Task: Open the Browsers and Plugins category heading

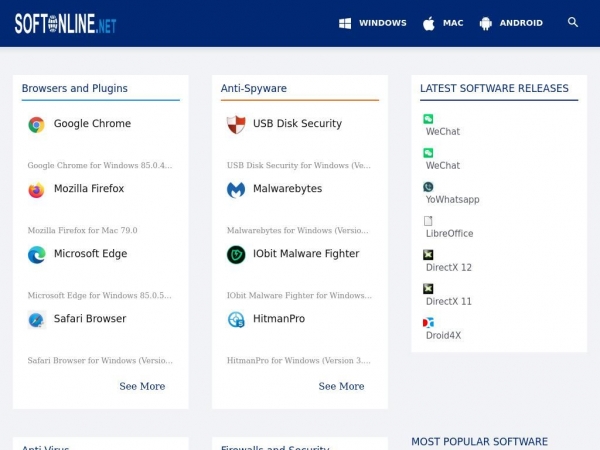Action: (x=75, y=88)
